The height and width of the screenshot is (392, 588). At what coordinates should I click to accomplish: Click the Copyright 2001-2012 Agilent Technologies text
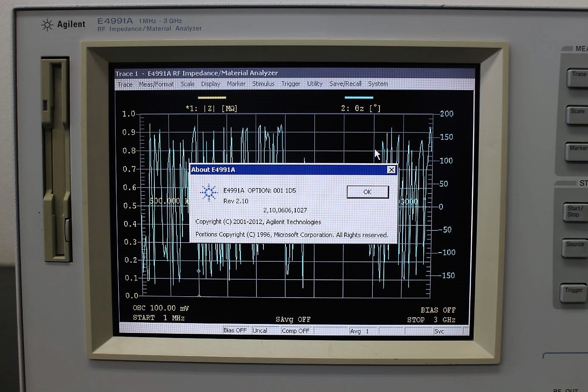pyautogui.click(x=258, y=222)
